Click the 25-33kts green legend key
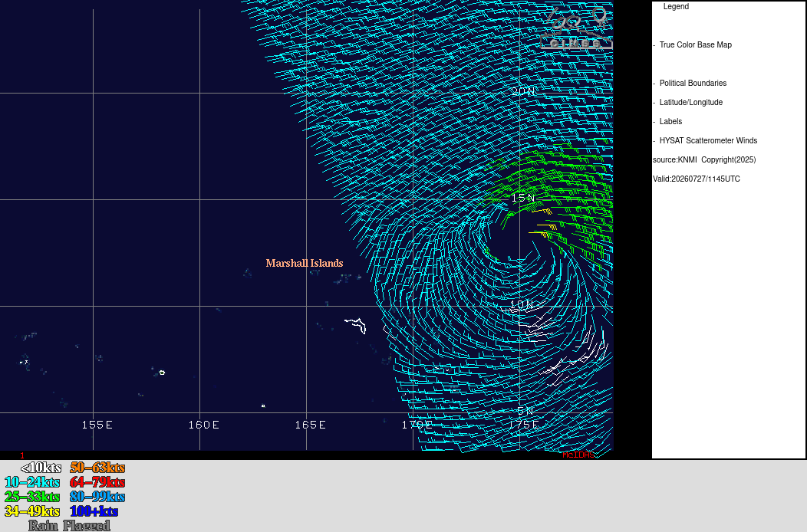Viewport: 807px width, 532px height. click(32, 497)
